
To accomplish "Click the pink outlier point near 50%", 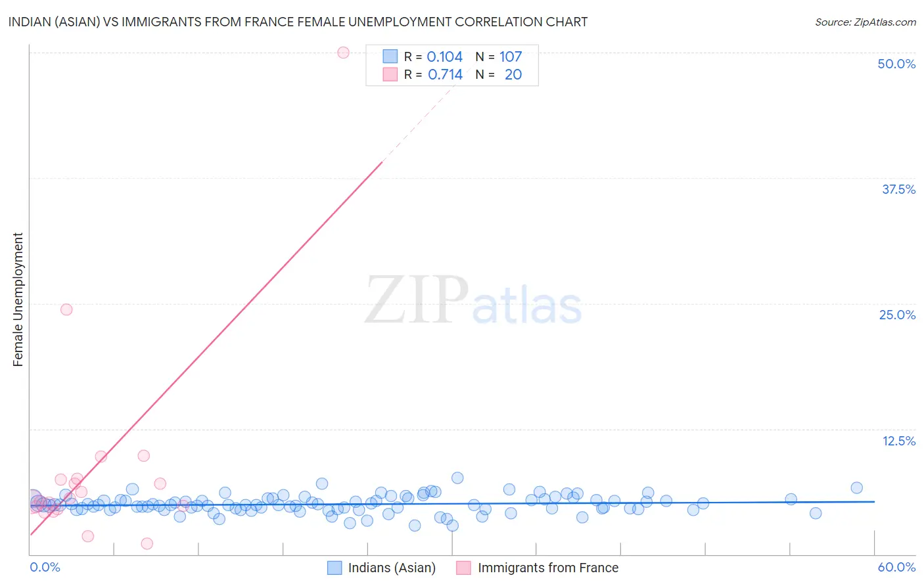I will click(x=343, y=53).
